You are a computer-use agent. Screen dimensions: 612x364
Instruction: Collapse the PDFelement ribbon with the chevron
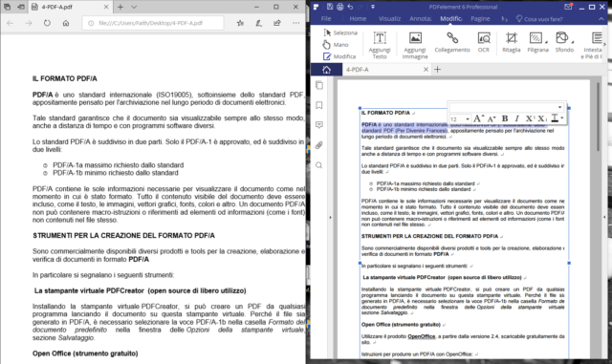point(601,19)
